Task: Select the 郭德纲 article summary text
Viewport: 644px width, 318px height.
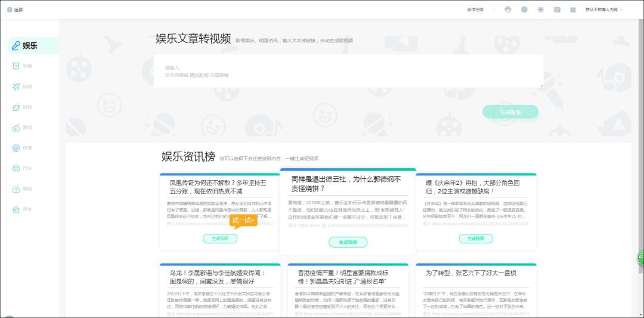Action: [x=348, y=209]
